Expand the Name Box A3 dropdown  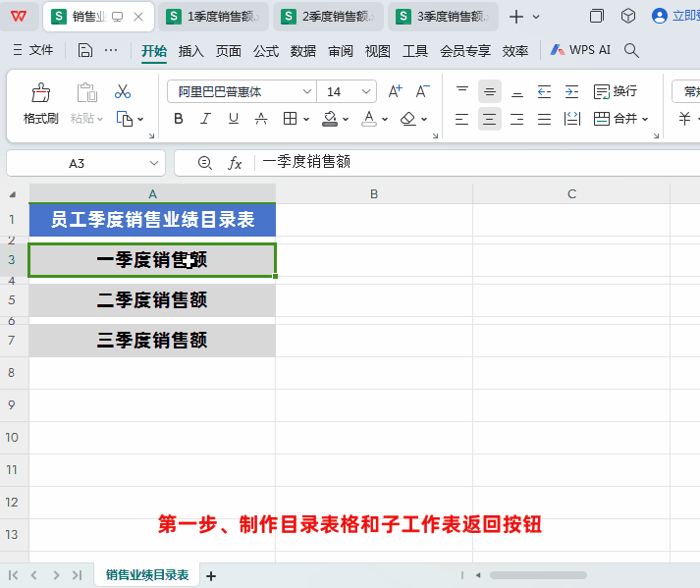[154, 163]
